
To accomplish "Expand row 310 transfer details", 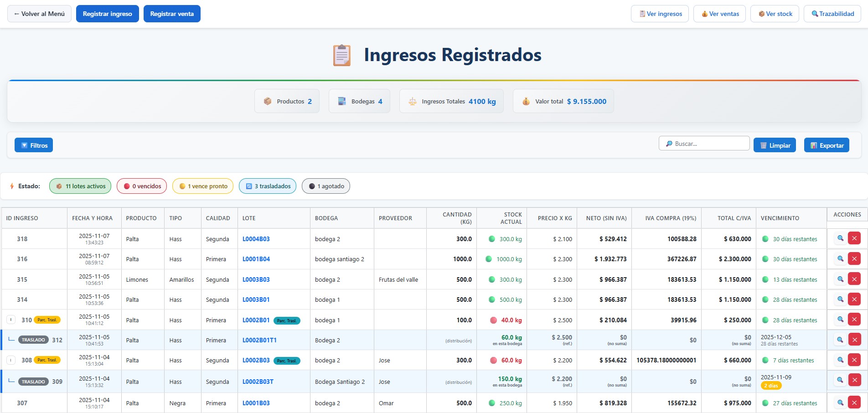I will 11,320.
